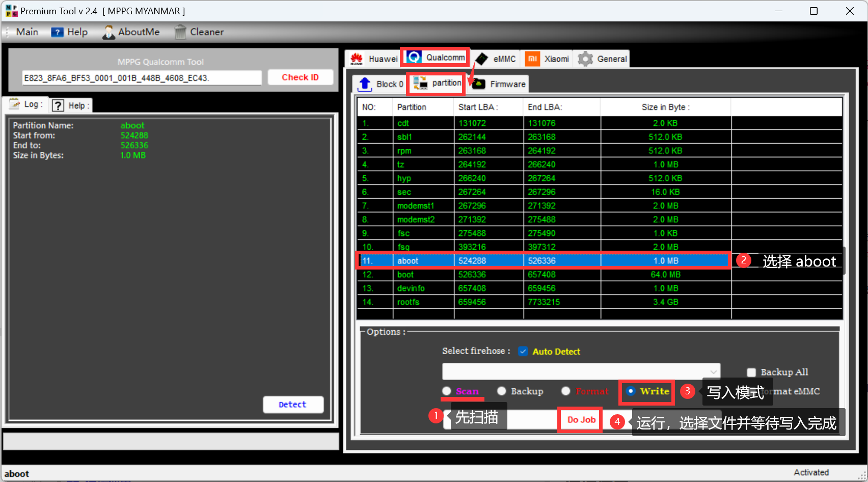Click the partition tab icon
Viewport: 868px width, 482px height.
[x=420, y=83]
